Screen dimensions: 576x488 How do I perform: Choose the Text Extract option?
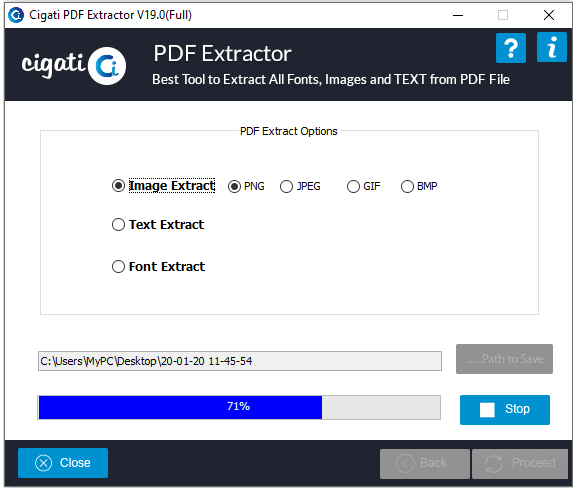coord(118,225)
